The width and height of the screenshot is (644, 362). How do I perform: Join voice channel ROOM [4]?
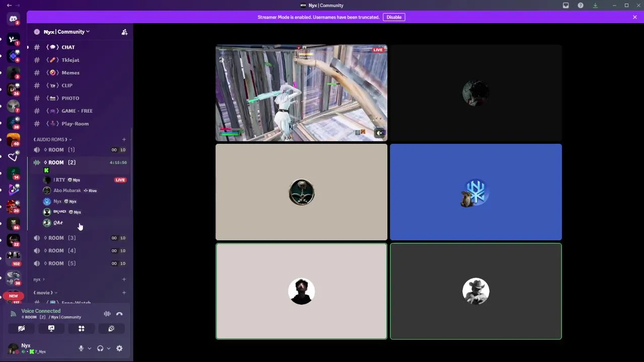[80, 250]
